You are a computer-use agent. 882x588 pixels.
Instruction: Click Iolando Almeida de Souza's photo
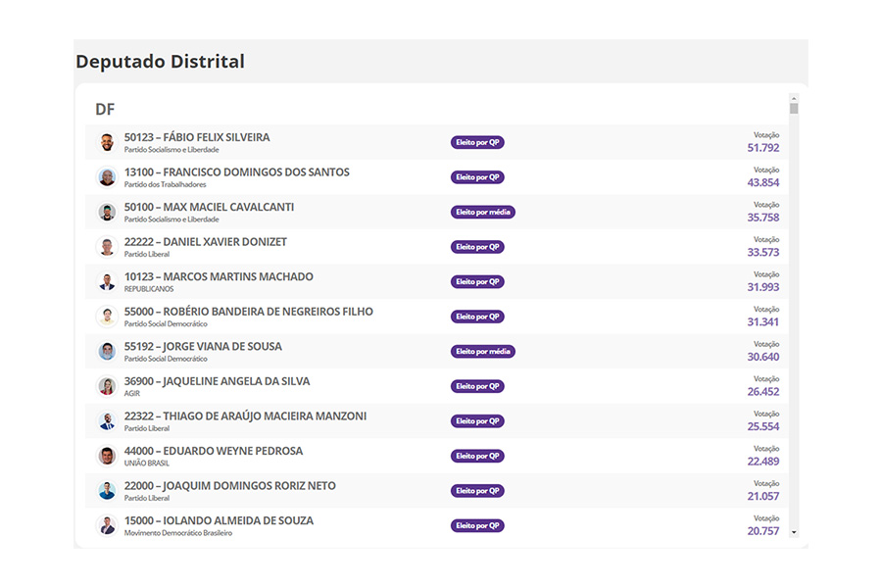[x=107, y=525]
